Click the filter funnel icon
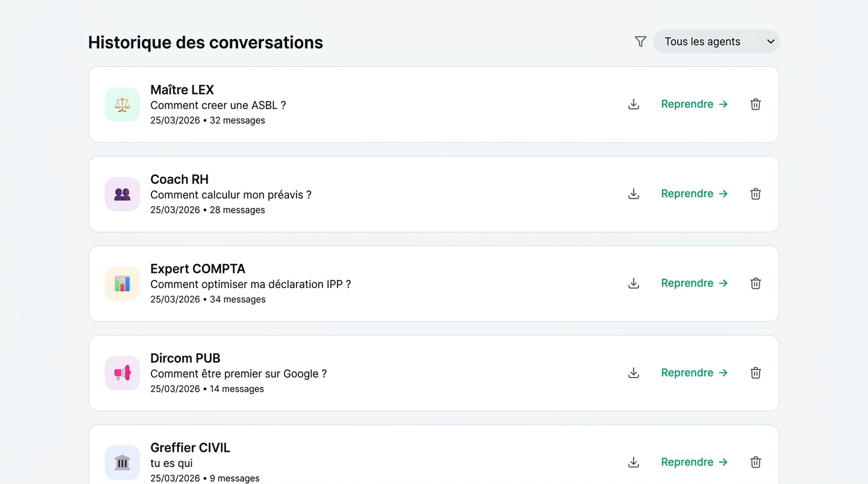Image resolution: width=868 pixels, height=484 pixels. (640, 42)
